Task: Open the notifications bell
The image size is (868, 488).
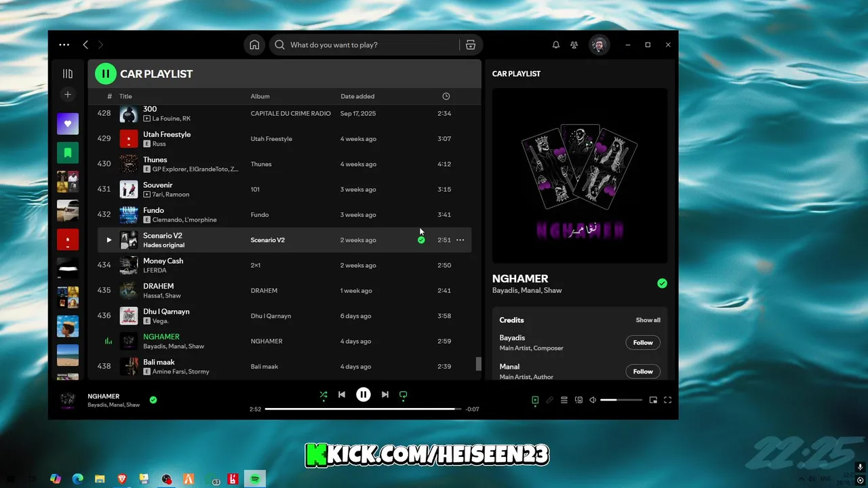Action: 556,45
